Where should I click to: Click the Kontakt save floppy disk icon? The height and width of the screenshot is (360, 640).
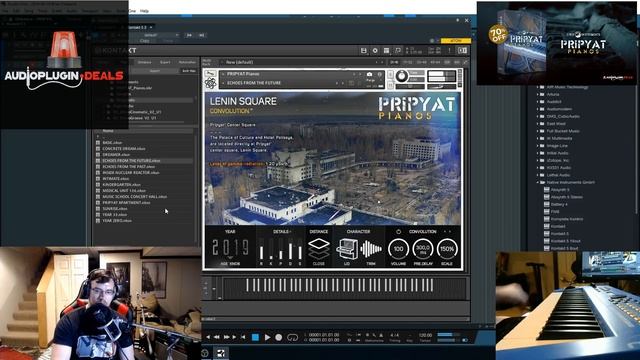point(364,51)
